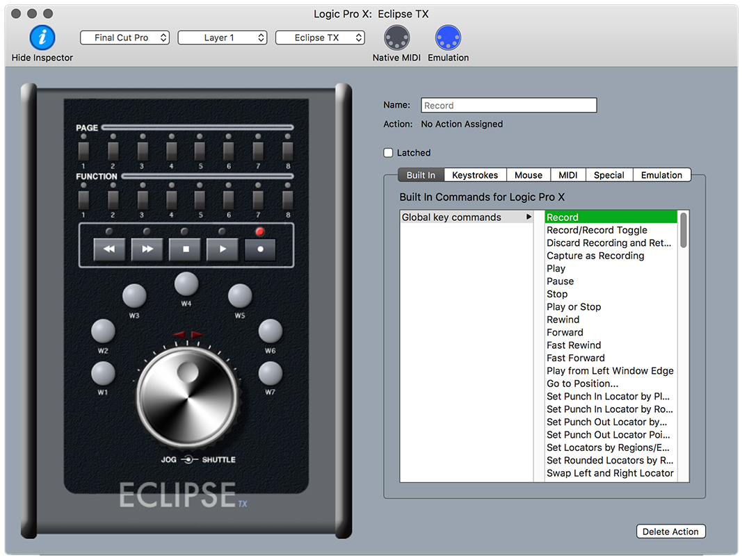Select Play or Stop command in list
The width and height of the screenshot is (742, 560).
click(x=574, y=307)
